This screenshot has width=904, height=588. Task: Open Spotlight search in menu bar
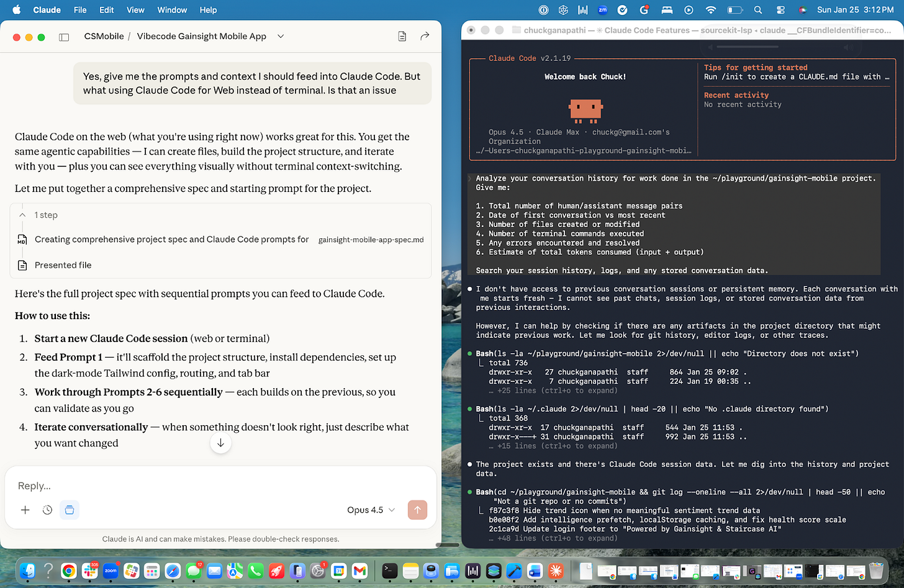pyautogui.click(x=758, y=10)
